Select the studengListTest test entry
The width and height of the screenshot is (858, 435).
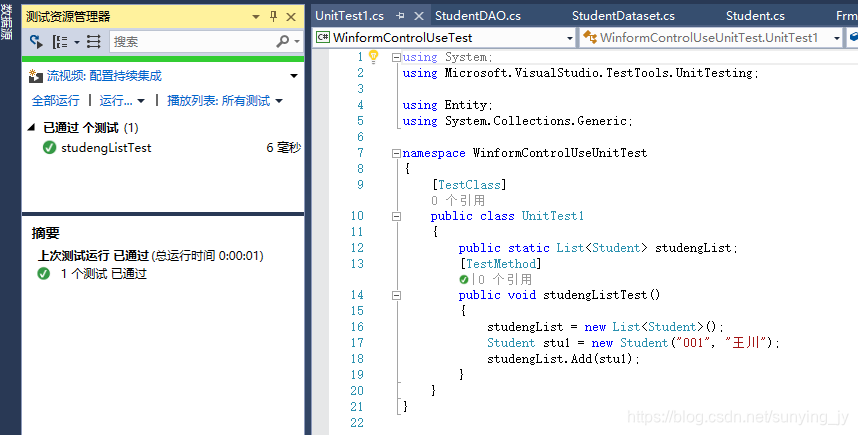tap(106, 148)
